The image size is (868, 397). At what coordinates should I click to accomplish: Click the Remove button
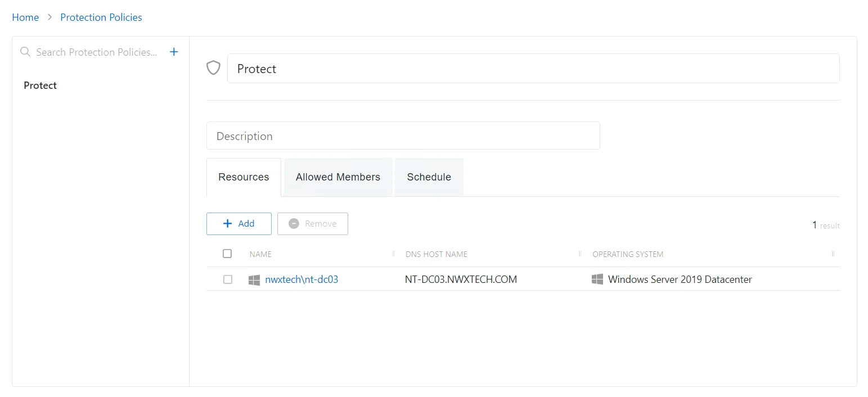coord(313,224)
